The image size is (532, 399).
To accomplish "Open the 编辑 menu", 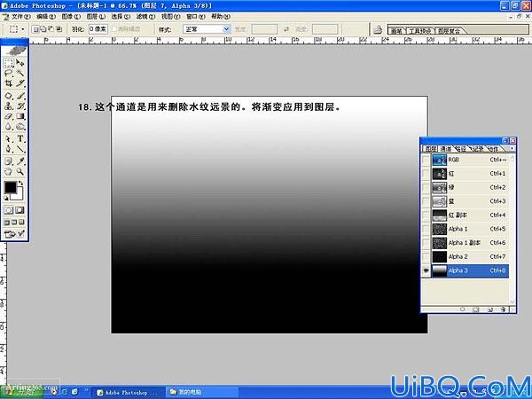I will pos(46,17).
